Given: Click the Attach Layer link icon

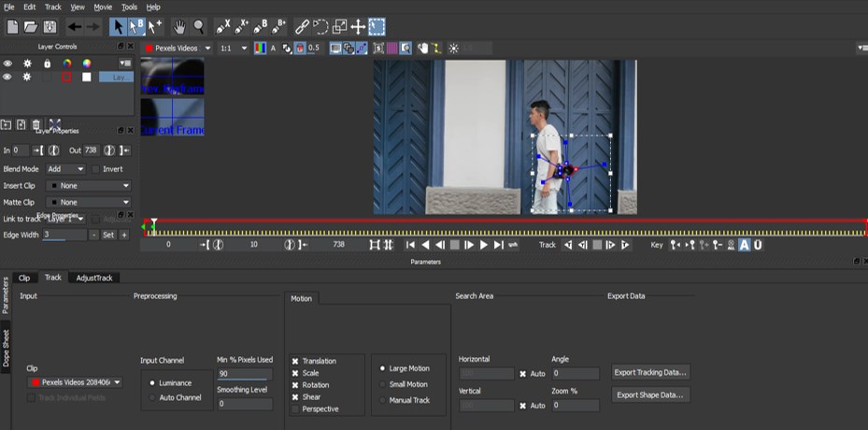Looking at the screenshot, I should pyautogui.click(x=302, y=26).
